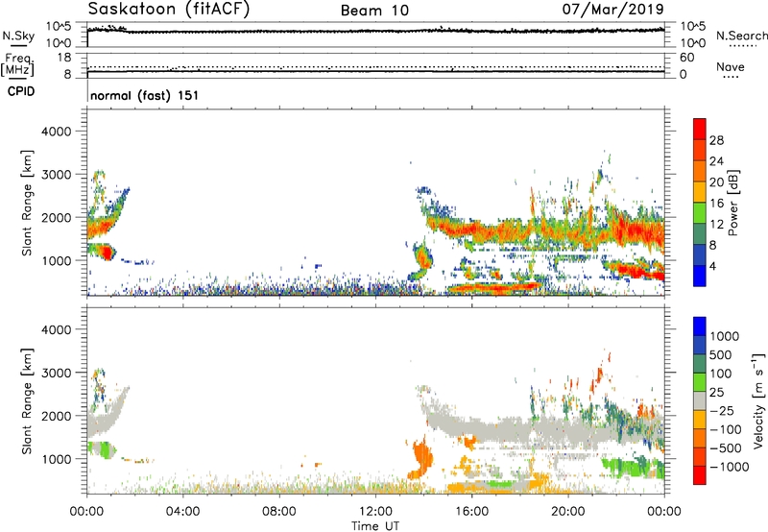The width and height of the screenshot is (768, 532).
Task: Click the red power patch near 1000 km at 01:00
Action: (108, 253)
